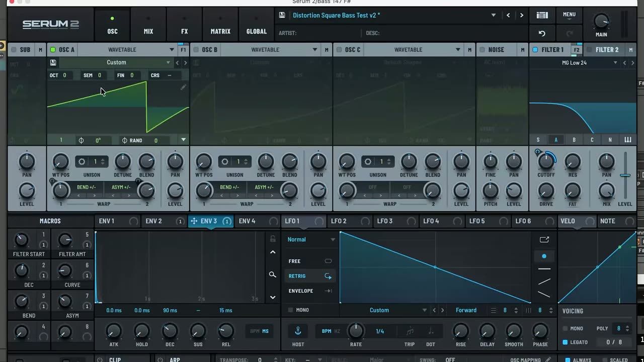Check the voicing MONO checkbox
This screenshot has height=362, width=644.
[x=565, y=328]
